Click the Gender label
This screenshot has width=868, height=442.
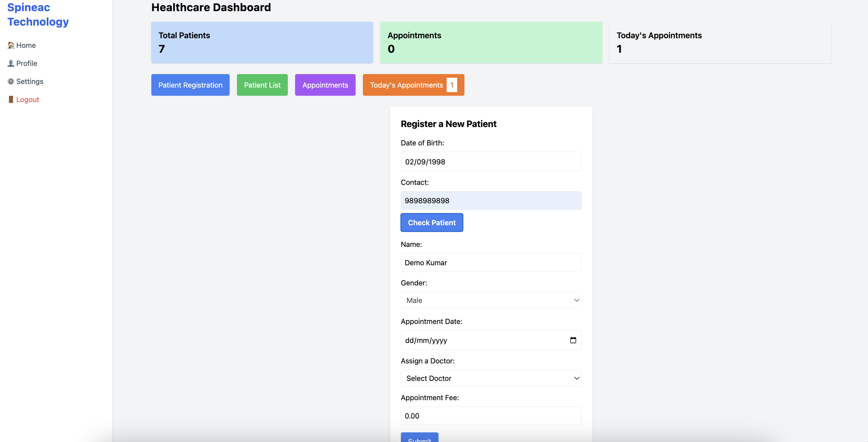414,283
